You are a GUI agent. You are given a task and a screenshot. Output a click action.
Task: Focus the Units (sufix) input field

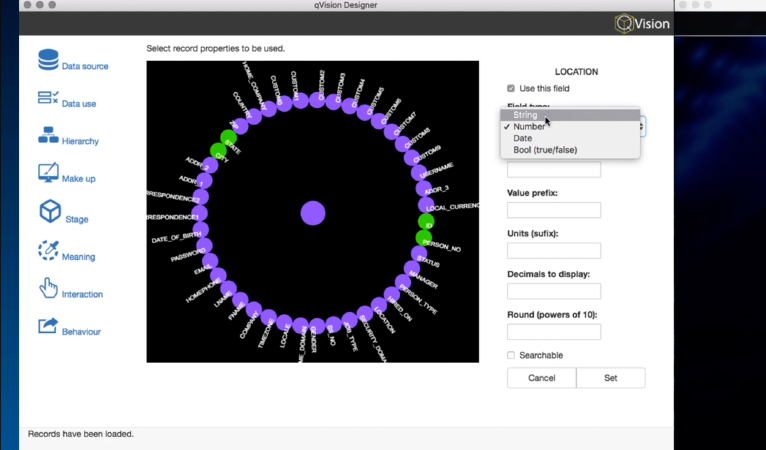[x=554, y=251]
